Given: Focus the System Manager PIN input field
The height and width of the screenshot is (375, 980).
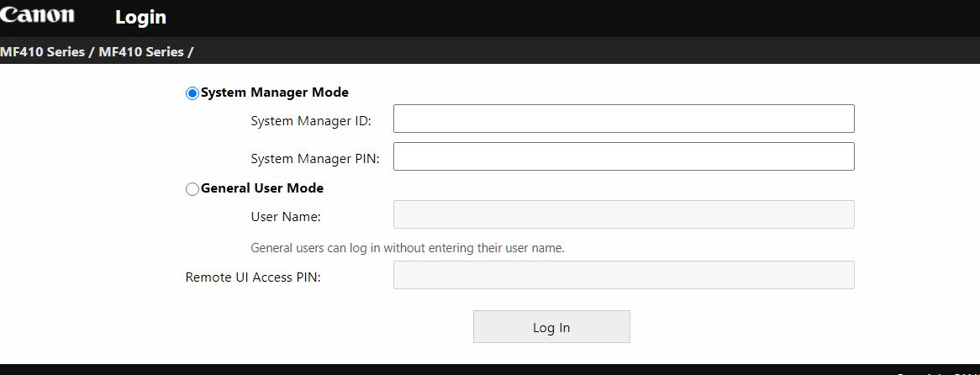Looking at the screenshot, I should (624, 156).
